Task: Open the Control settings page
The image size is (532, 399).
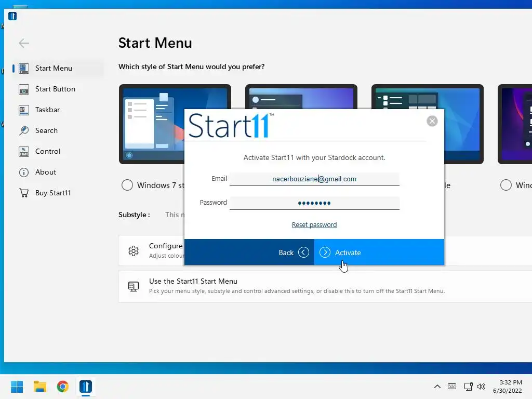Action: [x=58, y=151]
